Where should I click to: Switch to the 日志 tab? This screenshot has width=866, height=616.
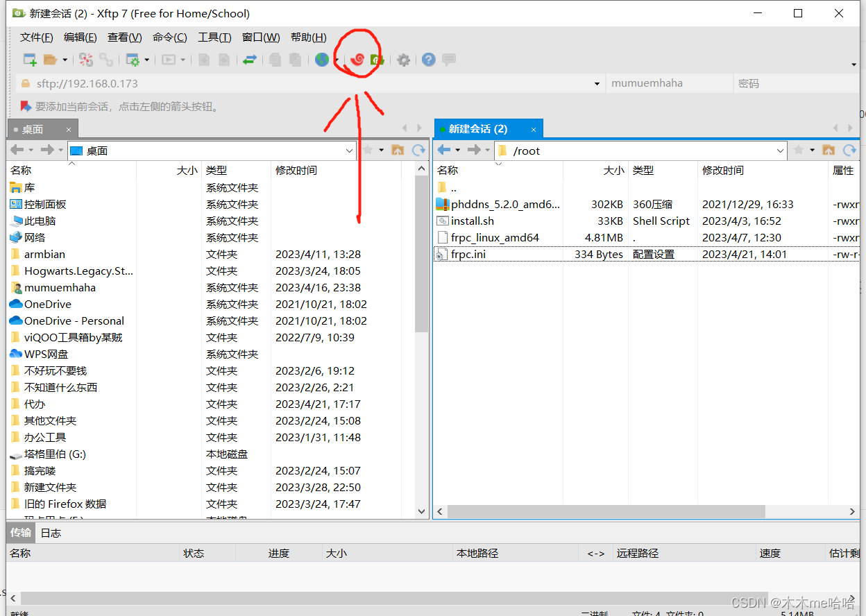[x=51, y=533]
